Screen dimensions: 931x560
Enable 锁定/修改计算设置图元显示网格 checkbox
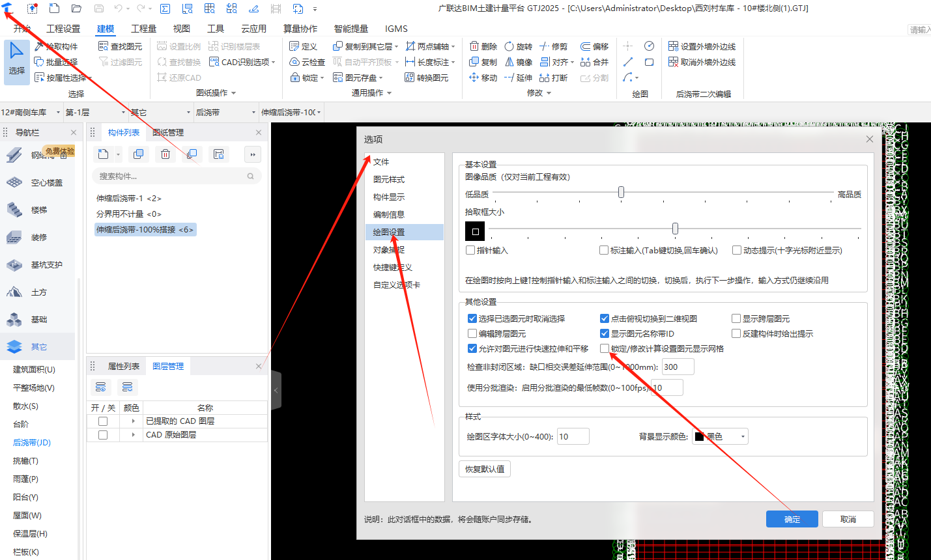click(605, 348)
